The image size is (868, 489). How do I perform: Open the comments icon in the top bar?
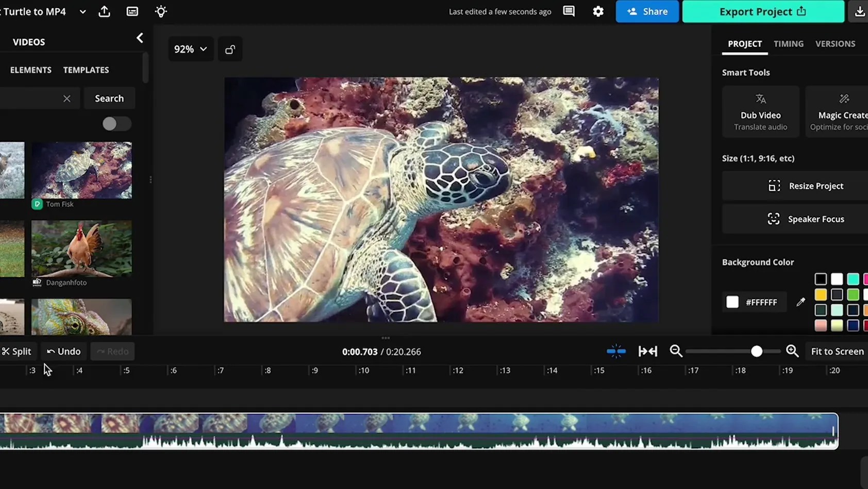pos(569,11)
